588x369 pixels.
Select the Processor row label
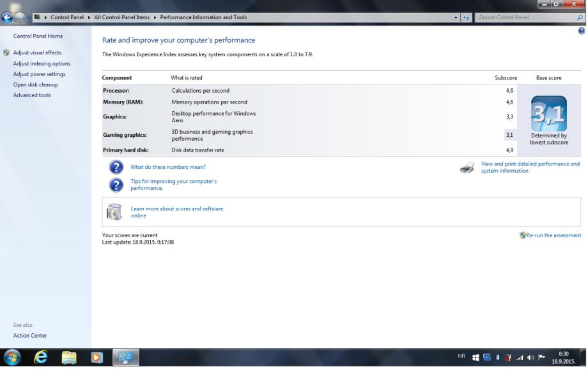pos(116,90)
